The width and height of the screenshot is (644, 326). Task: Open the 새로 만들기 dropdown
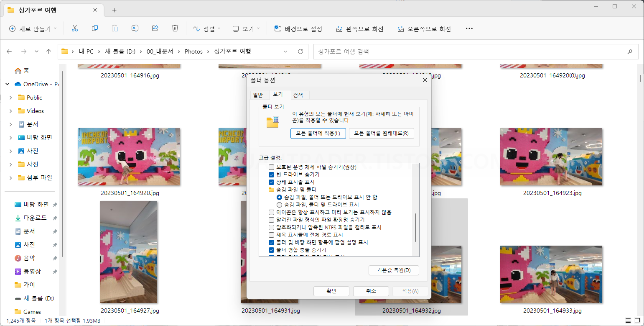tap(33, 28)
